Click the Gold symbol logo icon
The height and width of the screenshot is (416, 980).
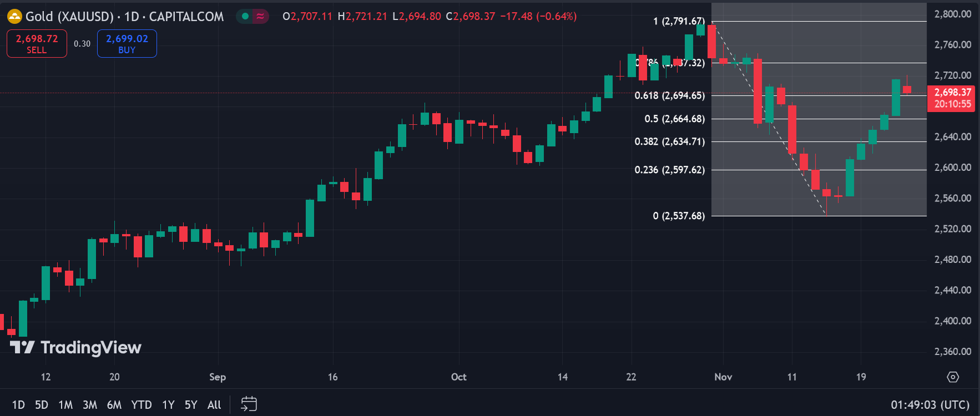[x=14, y=17]
